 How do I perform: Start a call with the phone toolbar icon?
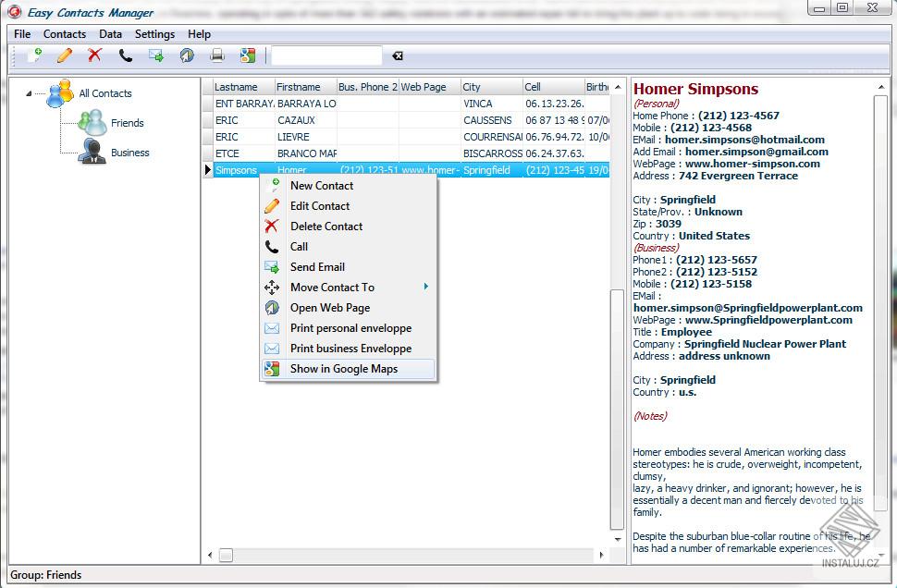(125, 55)
